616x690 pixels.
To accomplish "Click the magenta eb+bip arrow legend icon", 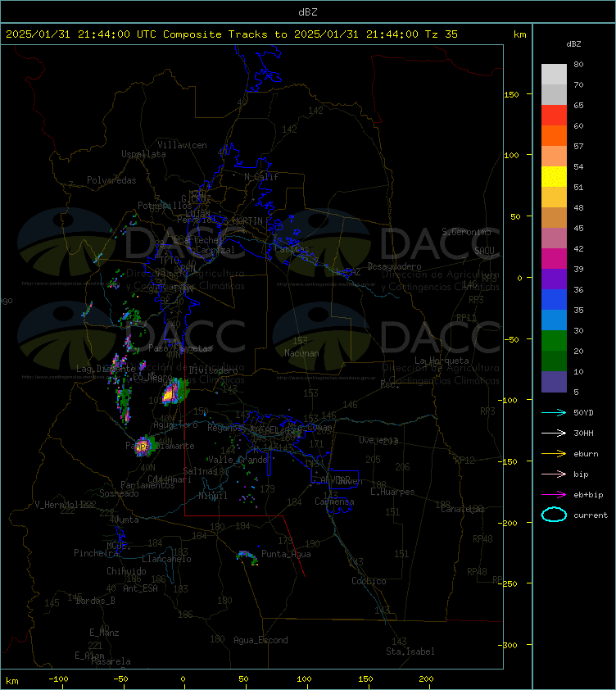I will pyautogui.click(x=554, y=495).
